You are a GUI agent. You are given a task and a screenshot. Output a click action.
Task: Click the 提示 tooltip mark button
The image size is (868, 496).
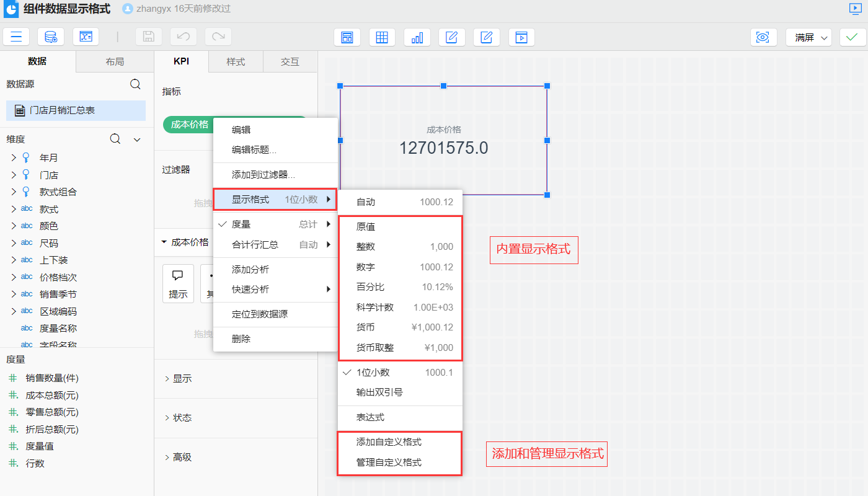(x=178, y=284)
